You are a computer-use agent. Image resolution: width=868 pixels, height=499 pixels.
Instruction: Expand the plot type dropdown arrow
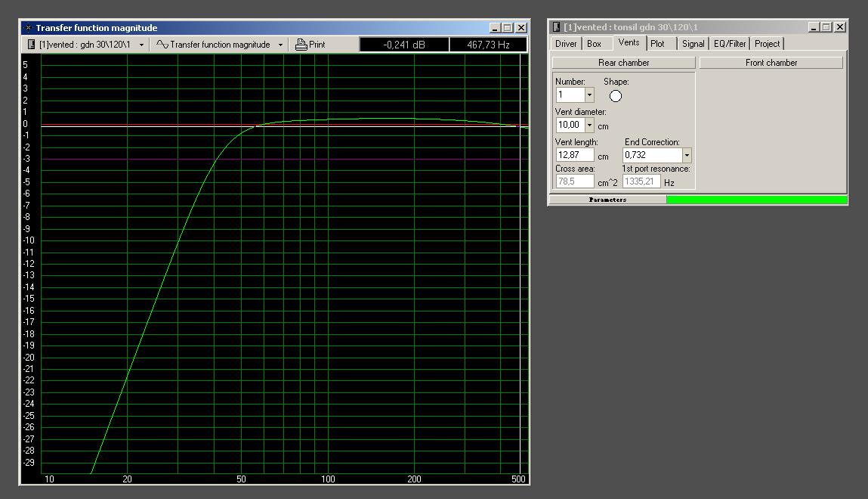[280, 45]
